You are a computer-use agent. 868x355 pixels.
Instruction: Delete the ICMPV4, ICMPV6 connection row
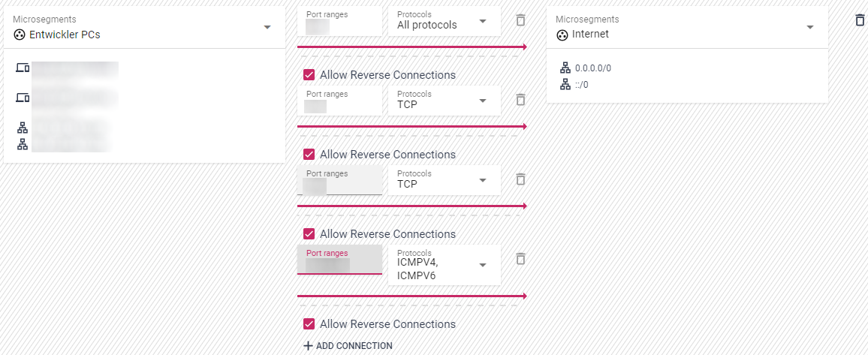pos(520,259)
